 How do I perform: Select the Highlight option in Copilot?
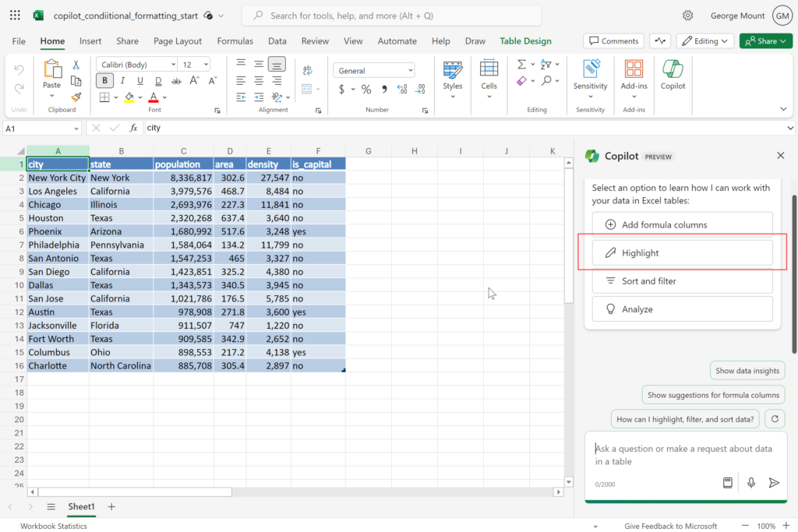[682, 253]
